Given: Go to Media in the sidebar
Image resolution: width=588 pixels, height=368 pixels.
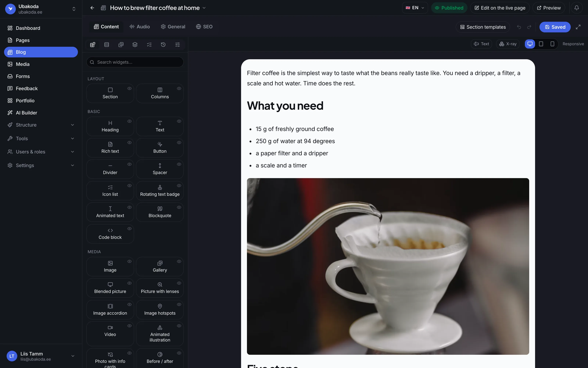Looking at the screenshot, I should tap(41, 64).
